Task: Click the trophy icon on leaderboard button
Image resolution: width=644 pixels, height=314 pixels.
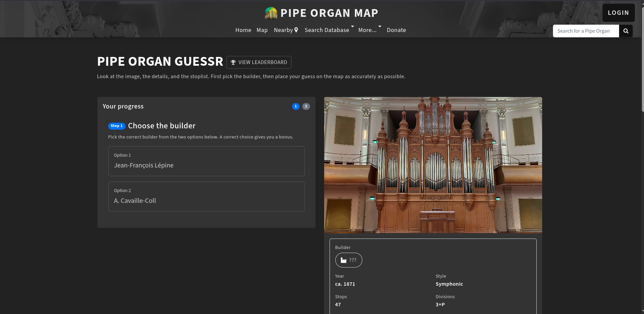Action: click(x=233, y=62)
